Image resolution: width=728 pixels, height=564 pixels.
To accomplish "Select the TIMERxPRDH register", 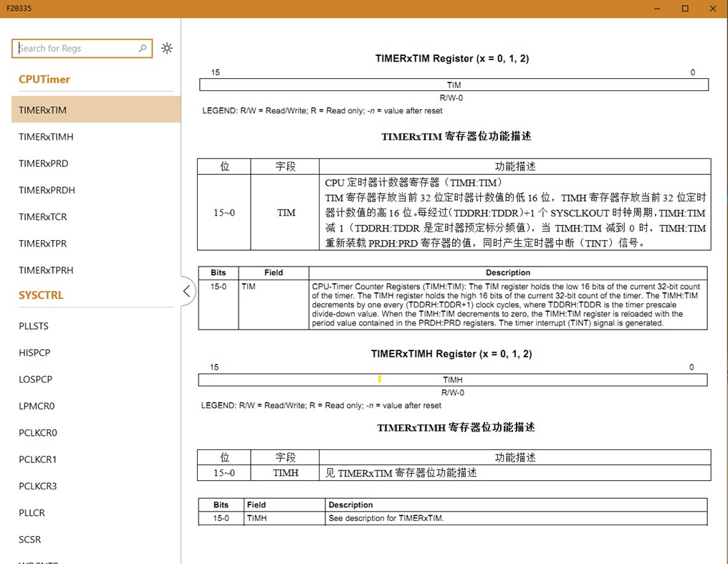I will coord(46,190).
